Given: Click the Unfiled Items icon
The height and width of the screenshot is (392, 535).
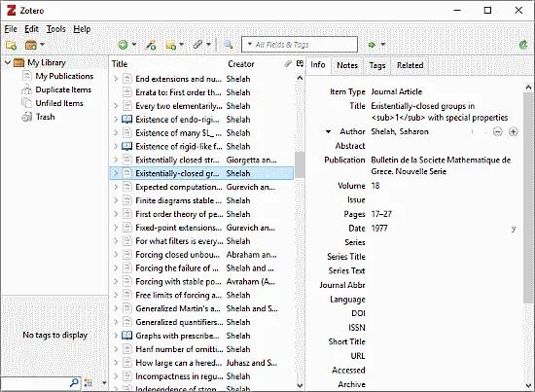Looking at the screenshot, I should 26,103.
